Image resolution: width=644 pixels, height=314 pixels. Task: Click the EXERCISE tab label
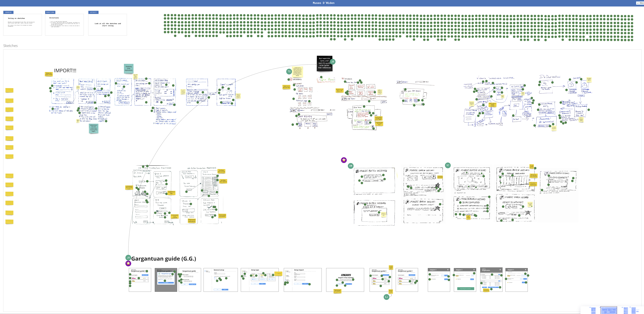click(x=9, y=12)
